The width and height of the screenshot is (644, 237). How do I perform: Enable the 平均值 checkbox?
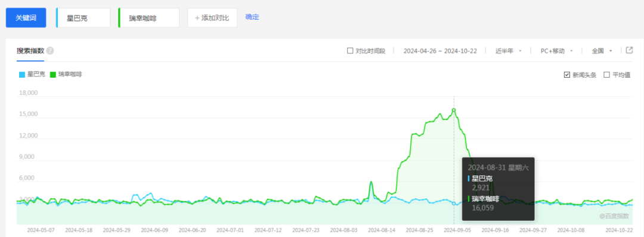point(606,75)
